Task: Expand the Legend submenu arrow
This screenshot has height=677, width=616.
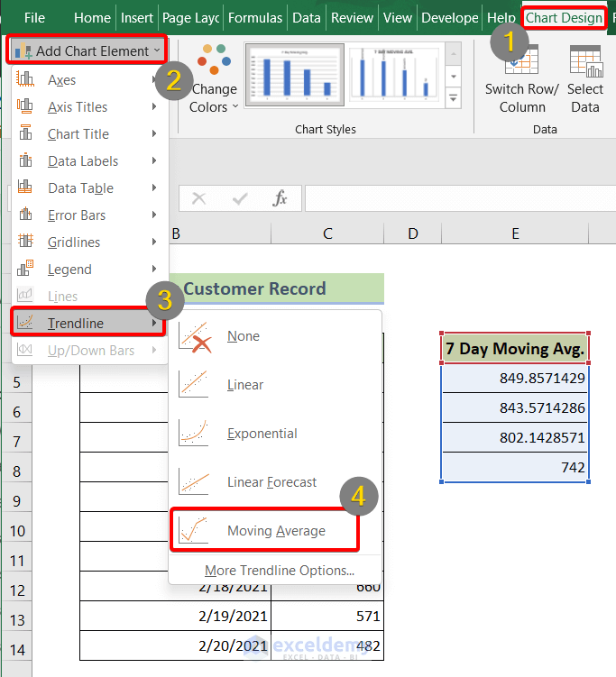Action: pyautogui.click(x=154, y=269)
